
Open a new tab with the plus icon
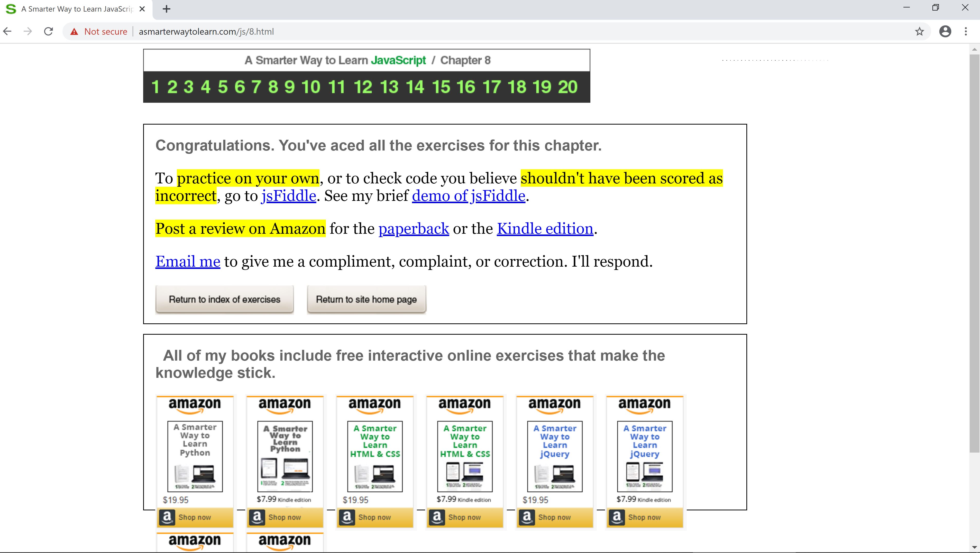coord(166,9)
